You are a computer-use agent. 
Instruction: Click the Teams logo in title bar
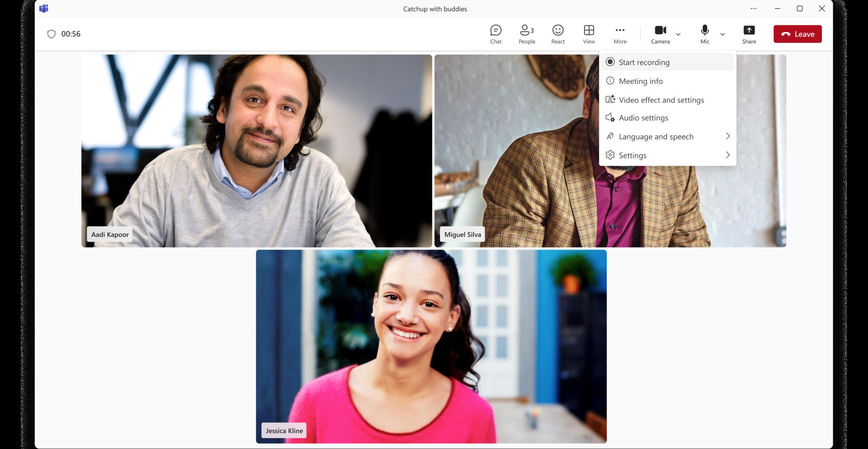pos(44,9)
